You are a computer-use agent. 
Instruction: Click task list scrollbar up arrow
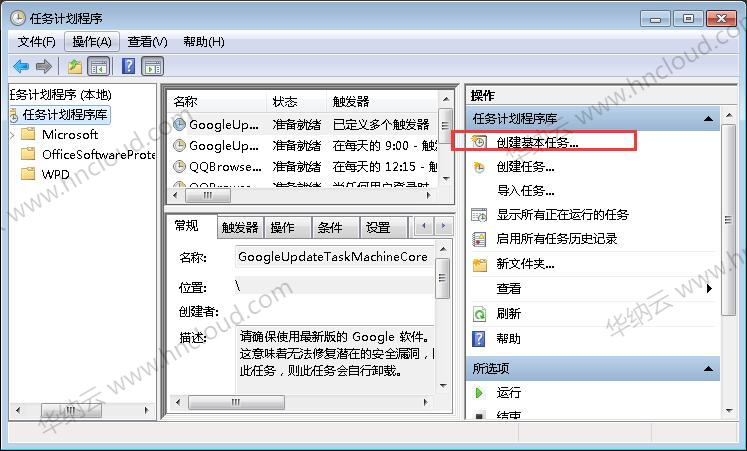pyautogui.click(x=446, y=99)
